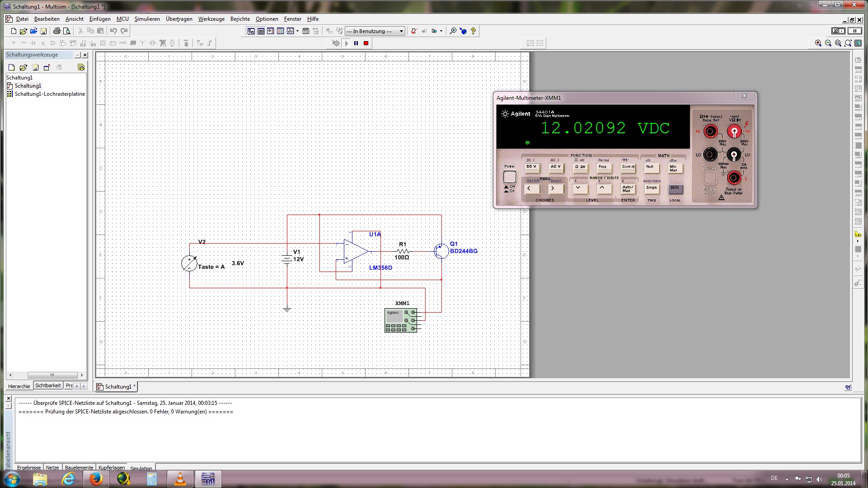This screenshot has width=868, height=488.
Task: Select Schaltung1-Lochrasterplatine in the design tree
Action: [50, 94]
